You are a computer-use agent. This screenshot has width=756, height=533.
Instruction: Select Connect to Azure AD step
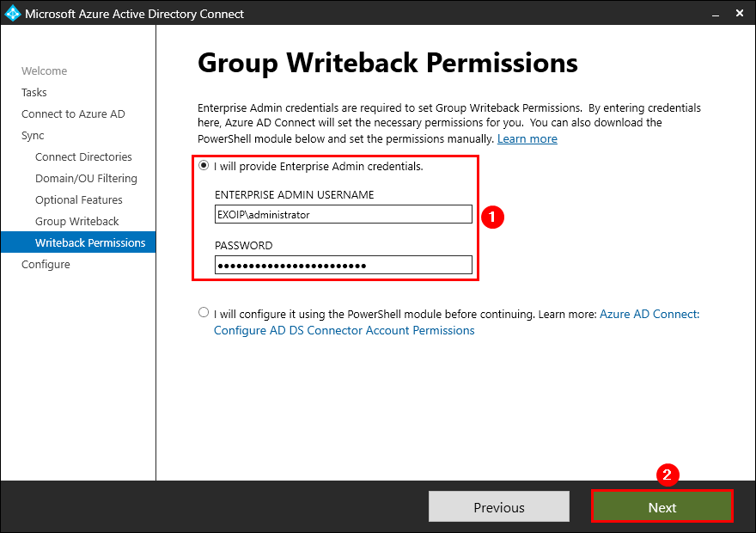73,113
